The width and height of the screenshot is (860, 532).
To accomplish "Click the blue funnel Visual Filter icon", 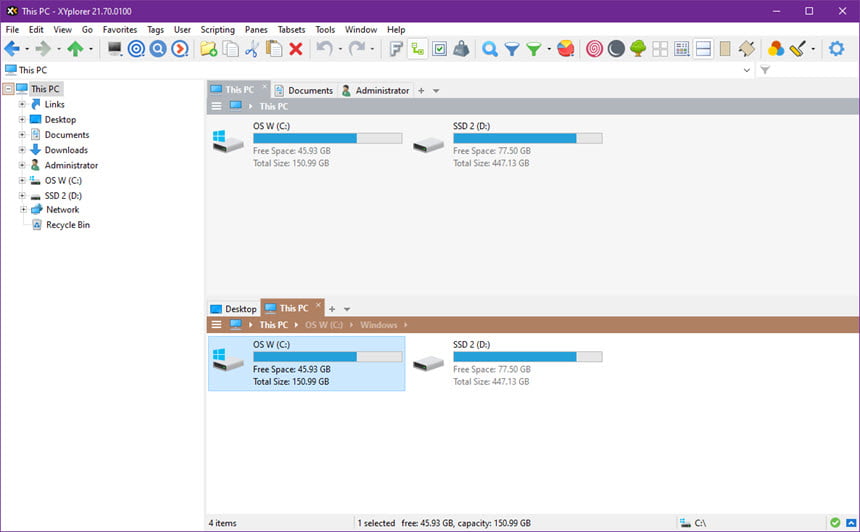I will click(512, 49).
